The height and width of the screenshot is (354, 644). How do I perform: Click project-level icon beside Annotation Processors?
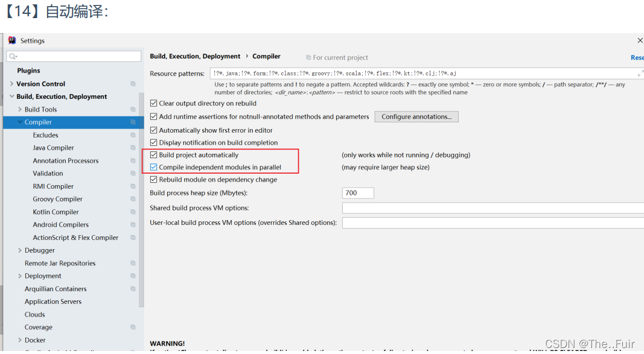(133, 161)
